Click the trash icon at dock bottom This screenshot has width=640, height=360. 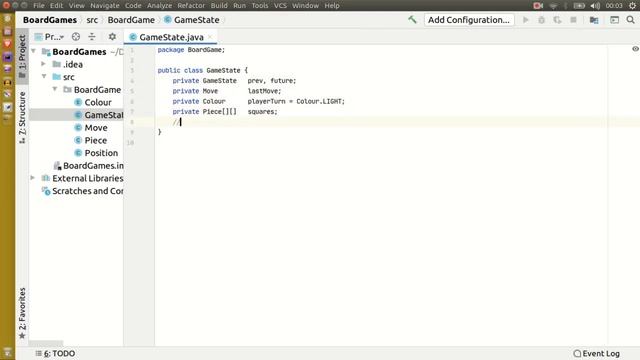coord(7,352)
